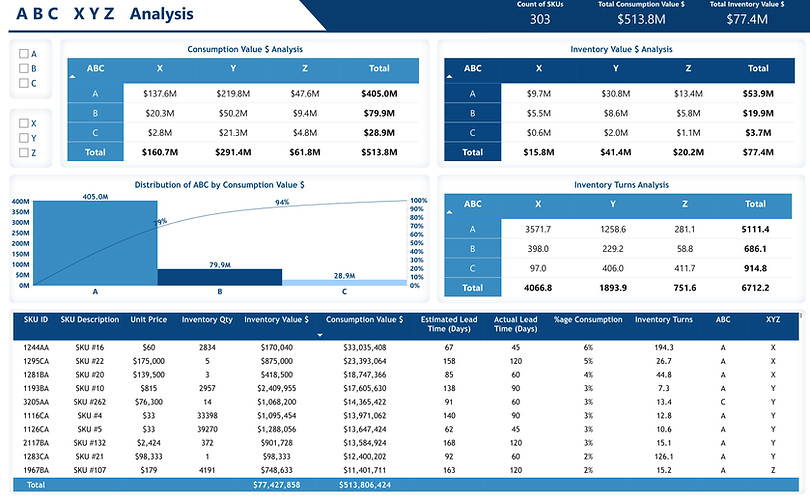The width and height of the screenshot is (810, 497).
Task: Tick the X slicer checkbox
Action: pyautogui.click(x=23, y=123)
